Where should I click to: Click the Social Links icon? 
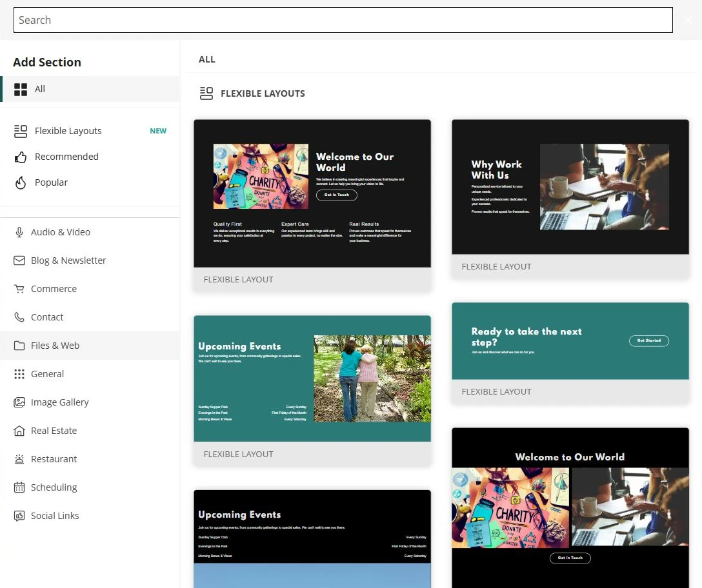(x=19, y=516)
